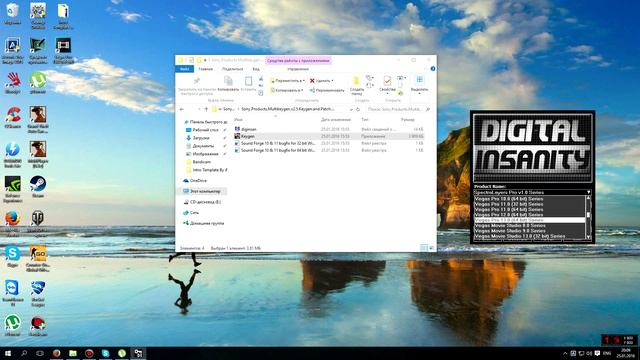Image resolution: width=640 pixels, height=360 pixels.
Task: Open the Bloody mouse software desktop icon
Action: pos(13,83)
